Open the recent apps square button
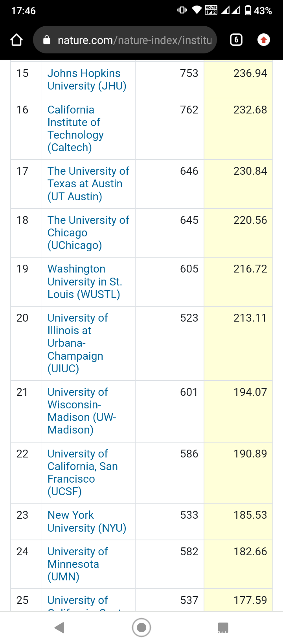The image size is (283, 644). (223, 628)
